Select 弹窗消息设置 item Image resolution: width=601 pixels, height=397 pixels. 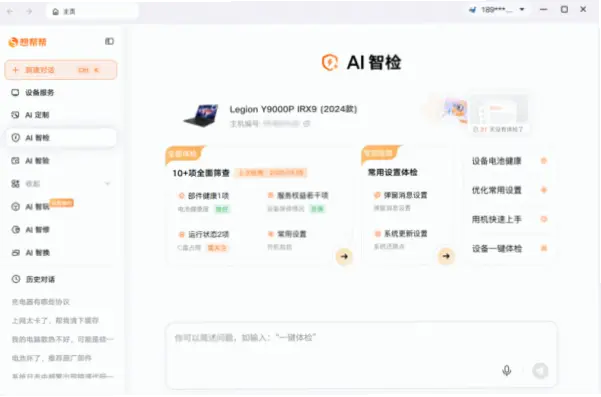[401, 195]
